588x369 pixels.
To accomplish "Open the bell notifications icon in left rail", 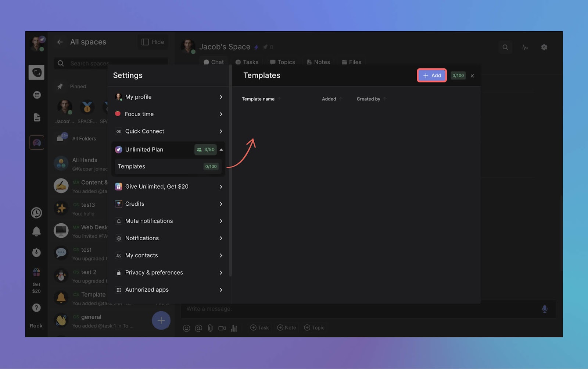I will pos(36,231).
